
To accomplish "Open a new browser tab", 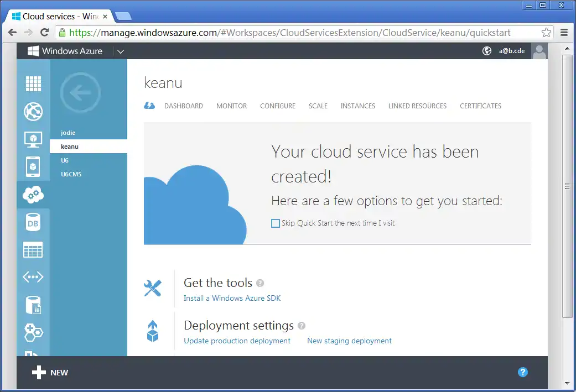I will 123,16.
